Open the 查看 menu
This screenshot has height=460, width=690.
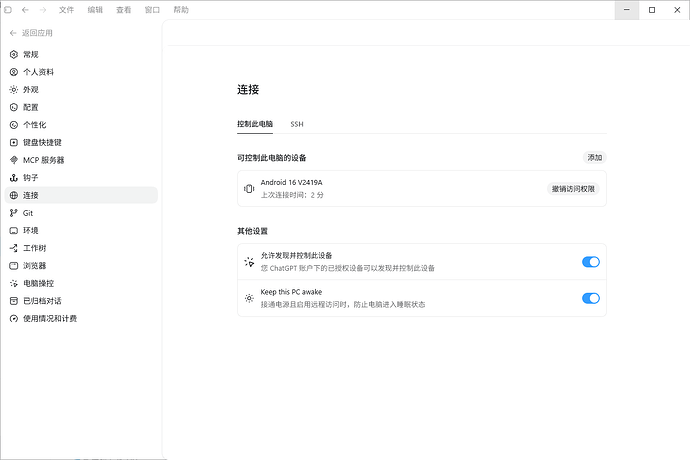pos(124,10)
